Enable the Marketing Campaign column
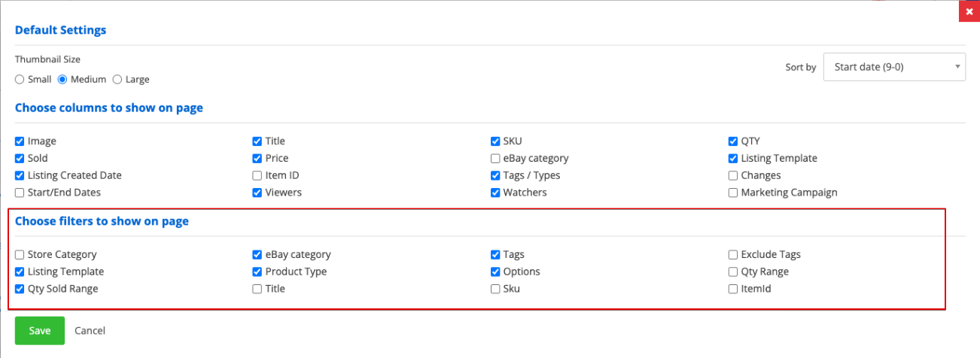Screen dimensions: 980x358 click(733, 193)
